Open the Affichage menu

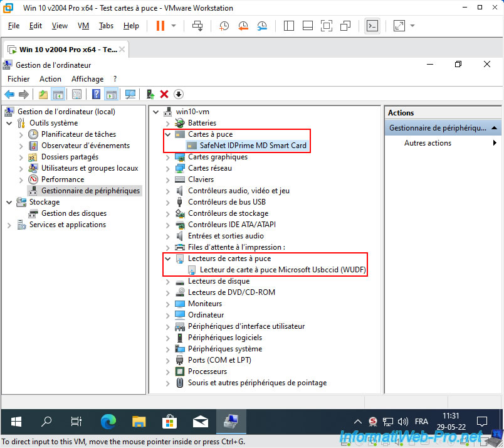coord(87,79)
